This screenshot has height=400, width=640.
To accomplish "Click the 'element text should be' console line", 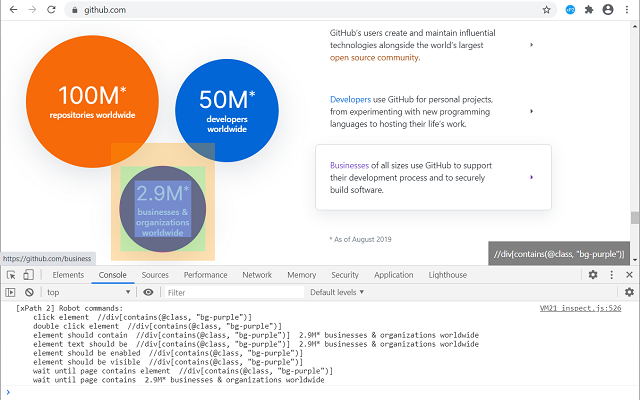I will click(256, 344).
